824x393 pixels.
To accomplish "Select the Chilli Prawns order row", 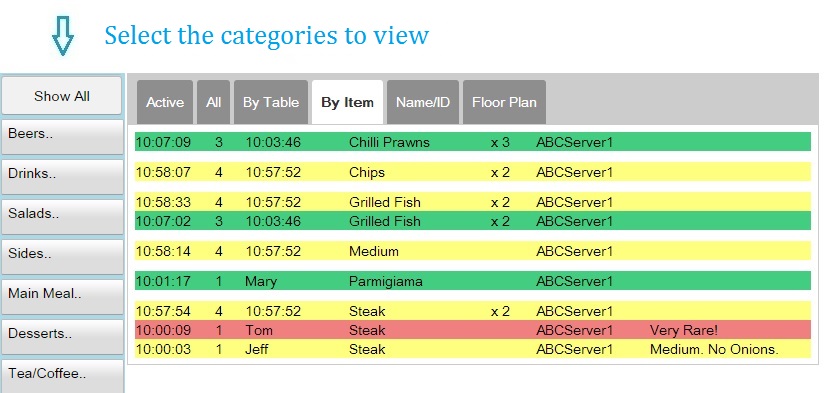I will click(472, 142).
